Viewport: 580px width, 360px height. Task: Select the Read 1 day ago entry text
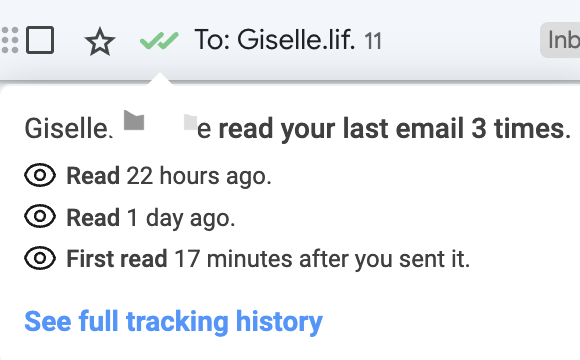151,218
